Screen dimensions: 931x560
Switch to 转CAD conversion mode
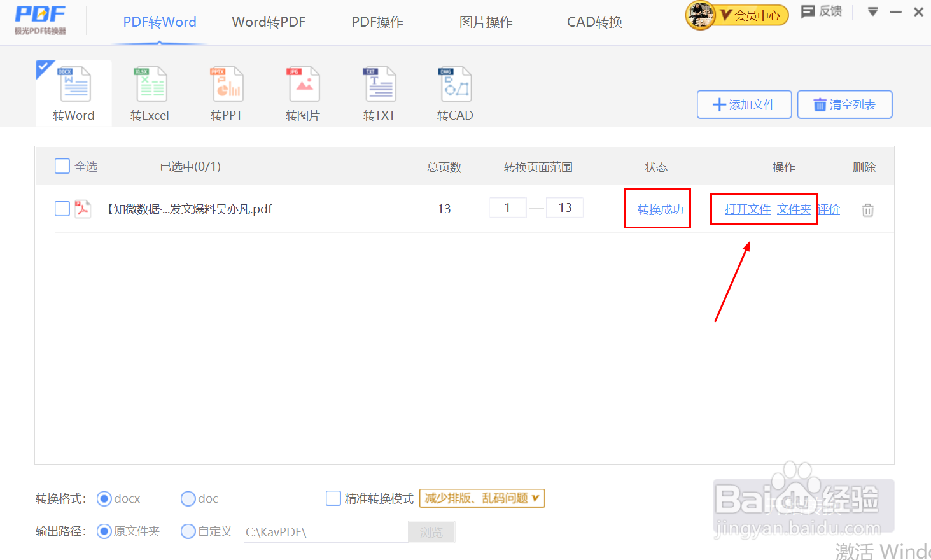(x=455, y=92)
